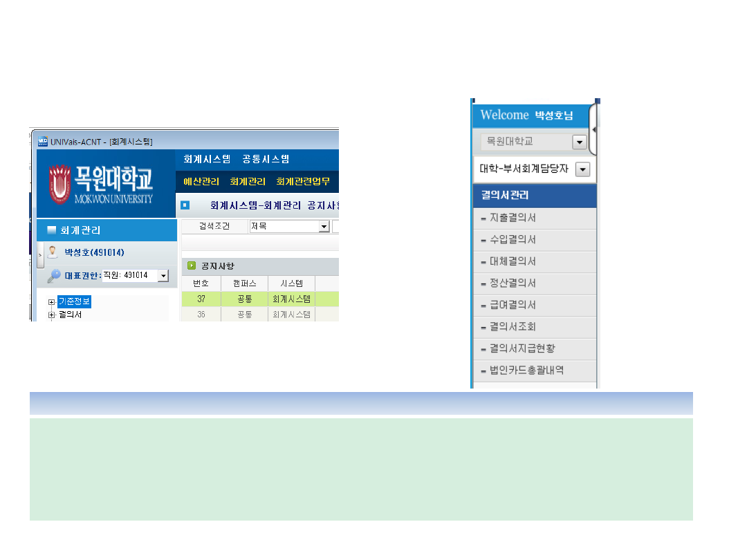Click the green arrow icon beside 공지사항

click(x=192, y=266)
